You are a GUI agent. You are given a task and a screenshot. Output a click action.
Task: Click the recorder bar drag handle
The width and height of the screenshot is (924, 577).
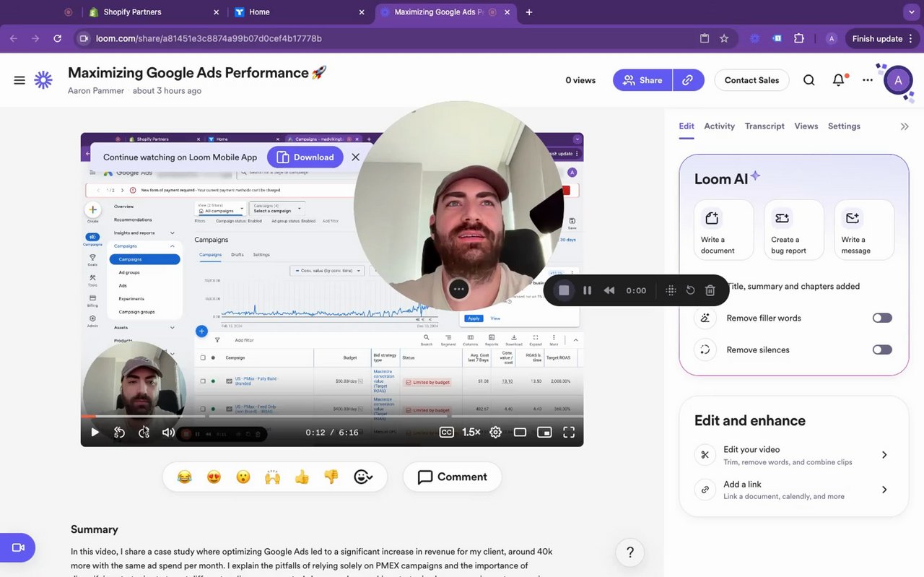click(671, 290)
